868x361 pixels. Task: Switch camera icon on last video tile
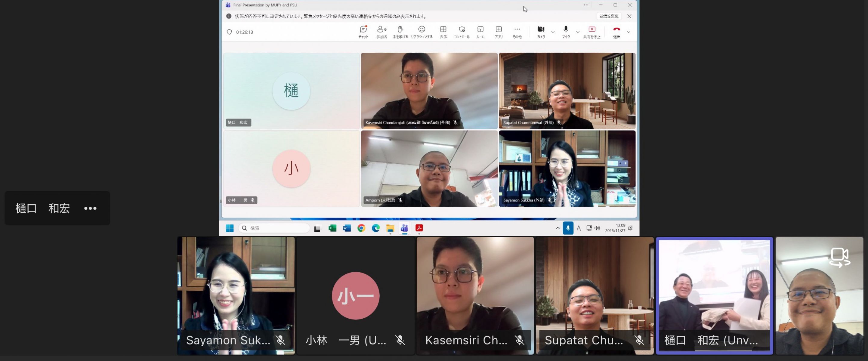tap(840, 257)
